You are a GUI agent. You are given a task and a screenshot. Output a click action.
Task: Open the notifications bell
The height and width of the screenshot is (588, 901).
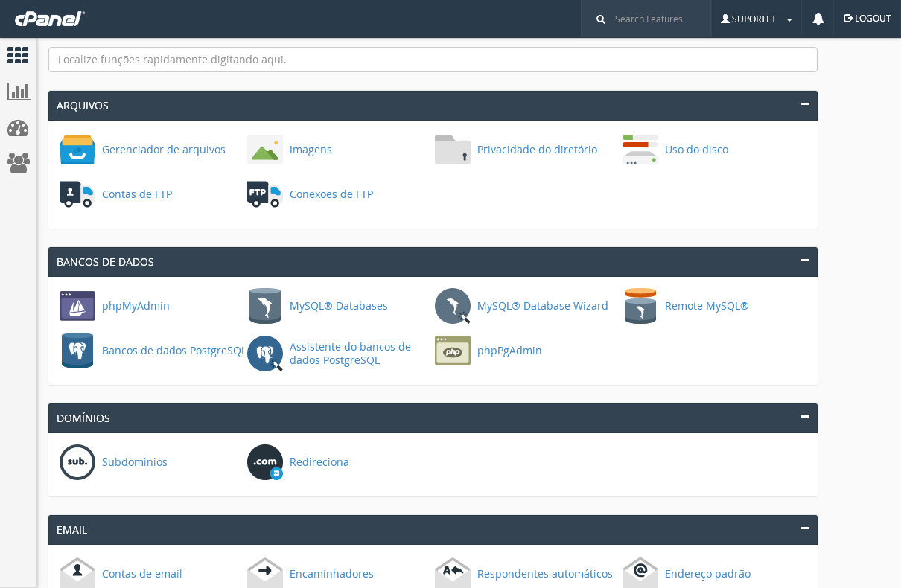coord(818,19)
